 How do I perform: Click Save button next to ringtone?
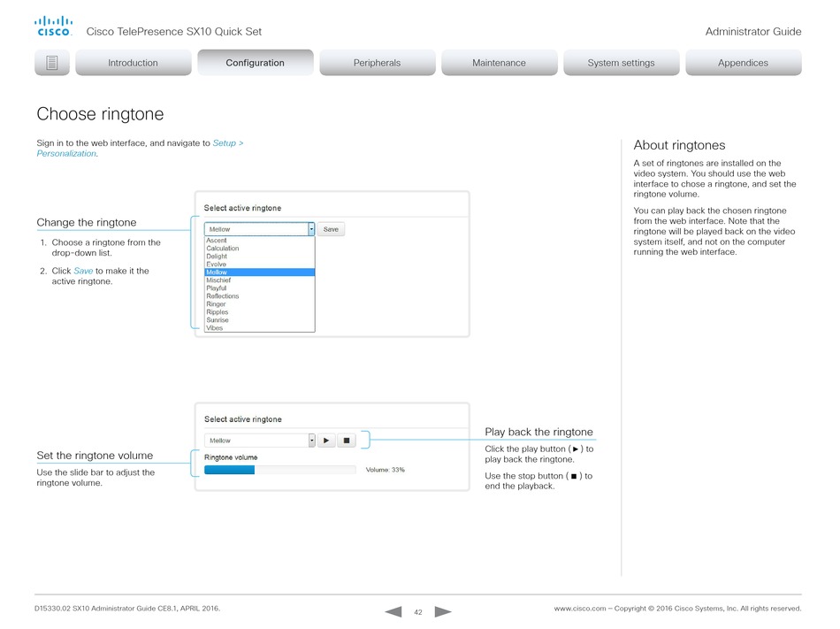331,229
